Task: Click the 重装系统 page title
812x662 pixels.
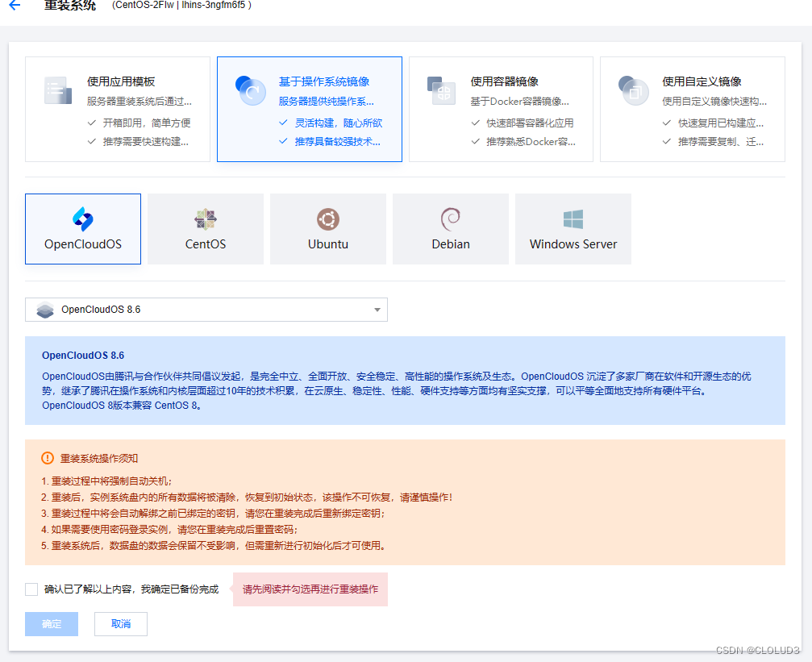Action: pos(70,5)
